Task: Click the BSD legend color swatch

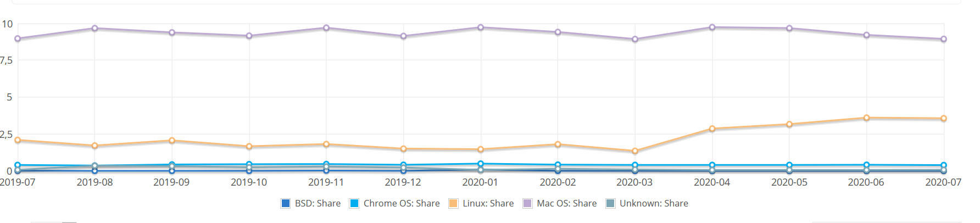Action: pyautogui.click(x=286, y=203)
